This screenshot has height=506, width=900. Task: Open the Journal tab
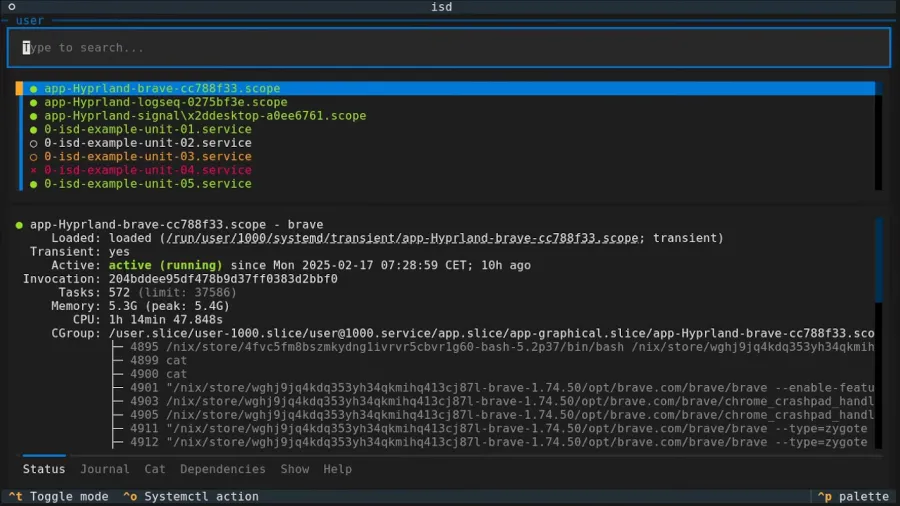coord(105,469)
